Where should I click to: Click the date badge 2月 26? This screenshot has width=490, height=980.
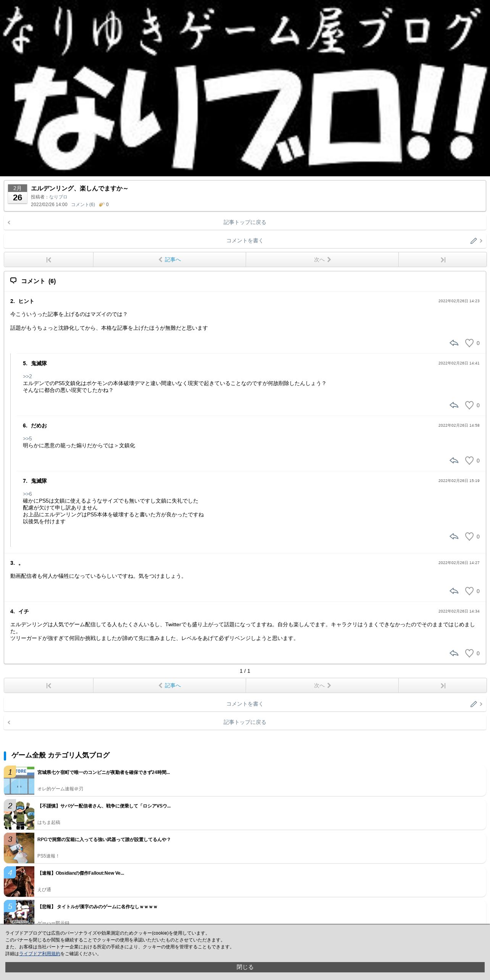(18, 194)
